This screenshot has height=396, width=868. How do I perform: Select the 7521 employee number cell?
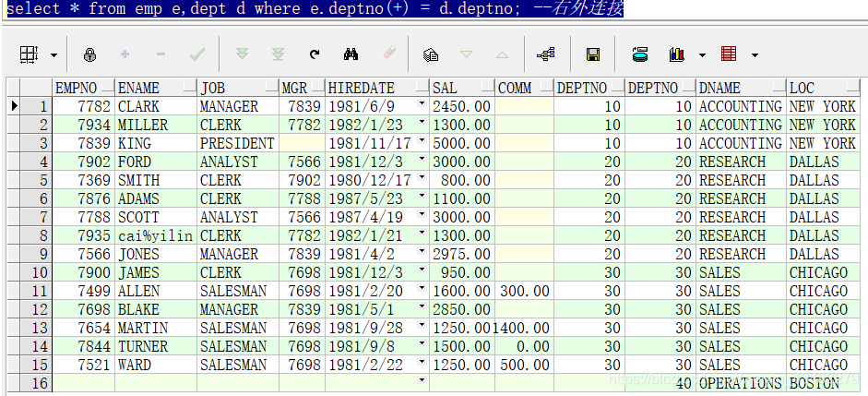click(84, 365)
